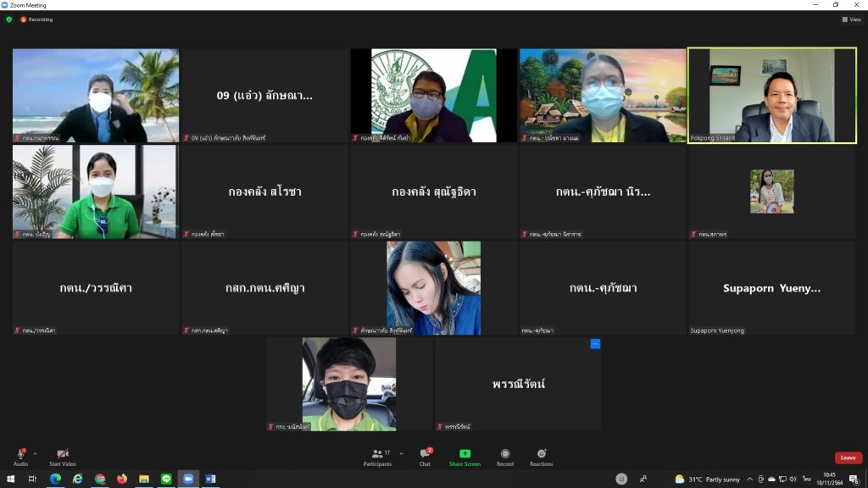Select the Supaporn Yuenyong participant tile
Screen dimensions: 868x488
771,288
